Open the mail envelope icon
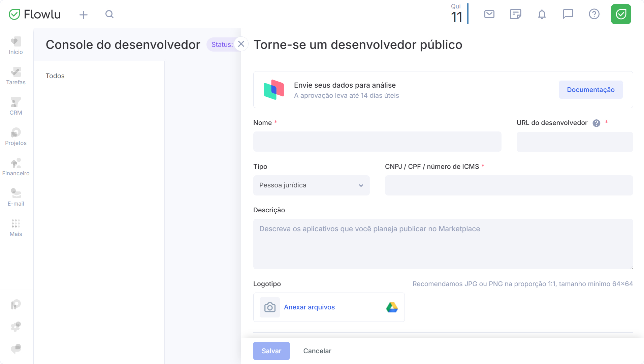The image size is (644, 364). (x=489, y=14)
